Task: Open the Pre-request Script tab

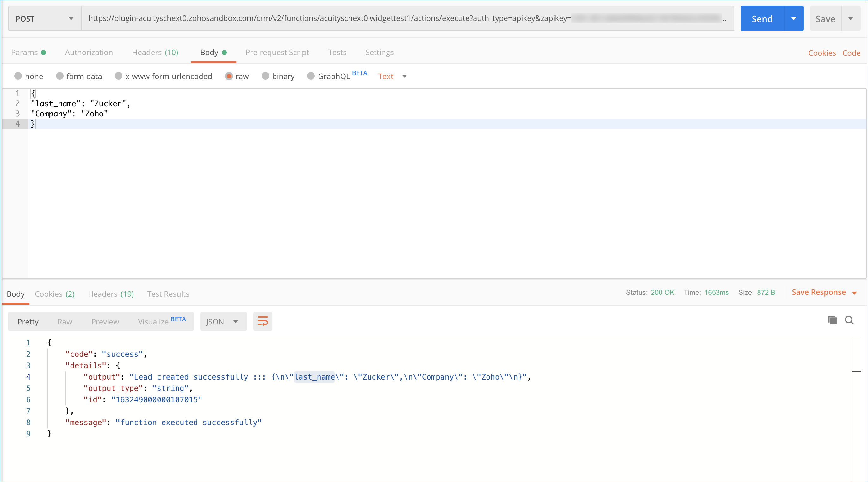Action: click(277, 52)
